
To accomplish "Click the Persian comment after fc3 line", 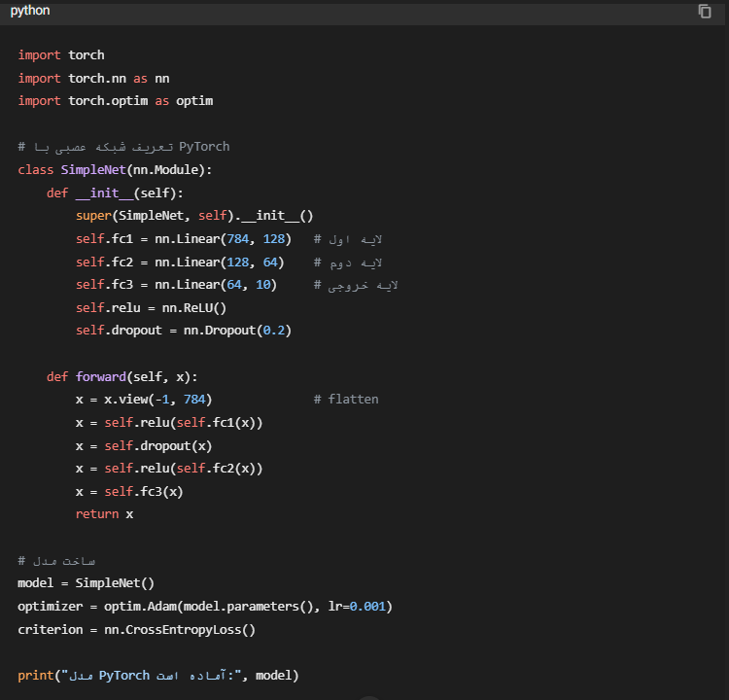I will (356, 285).
